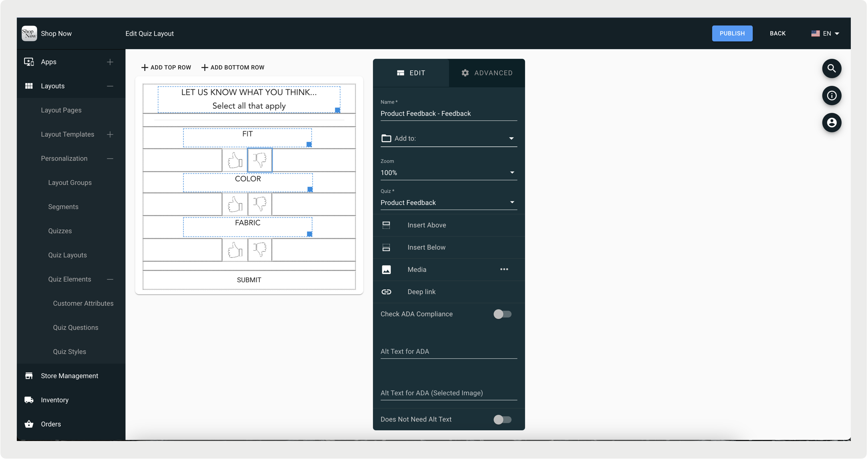Expand Layout Templates with plus
The width and height of the screenshot is (868, 459).
(x=110, y=135)
